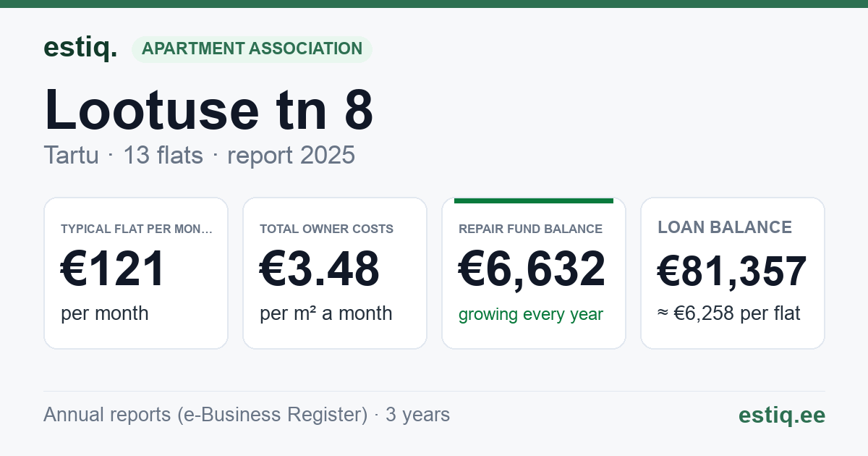Click the TYPICAL FLAT PER MON… label
The height and width of the screenshot is (456, 868).
[x=137, y=229]
